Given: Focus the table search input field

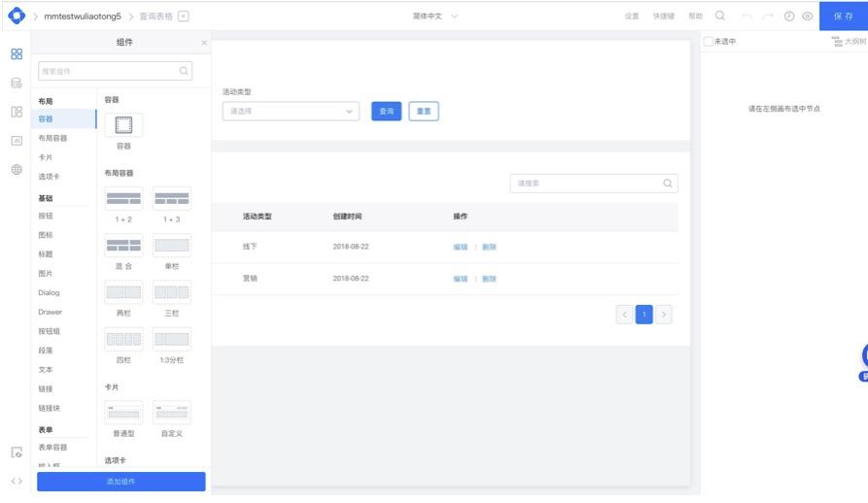Looking at the screenshot, I should (594, 183).
